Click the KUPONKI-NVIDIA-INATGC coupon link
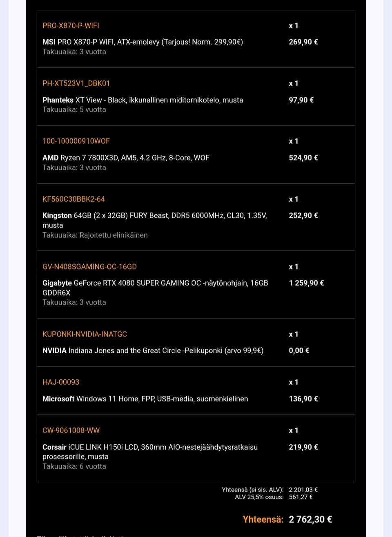The image size is (392, 537). click(85, 334)
